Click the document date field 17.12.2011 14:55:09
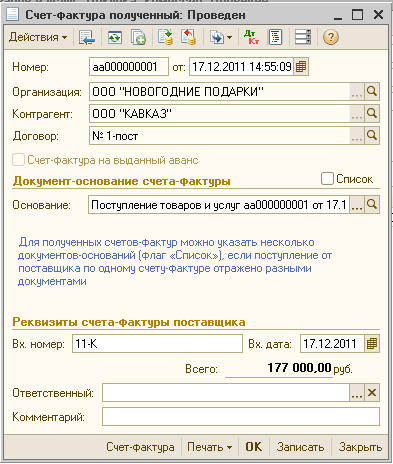 point(241,67)
